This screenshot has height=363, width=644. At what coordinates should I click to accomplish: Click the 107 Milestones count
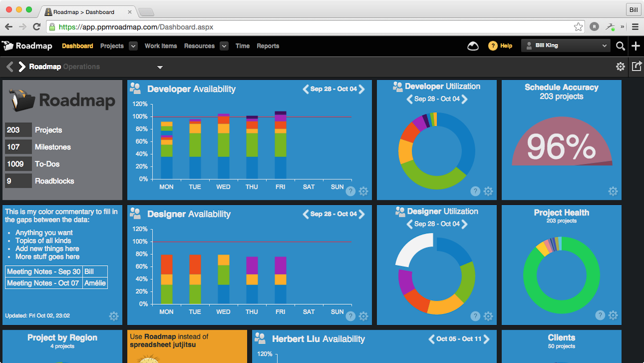18,147
